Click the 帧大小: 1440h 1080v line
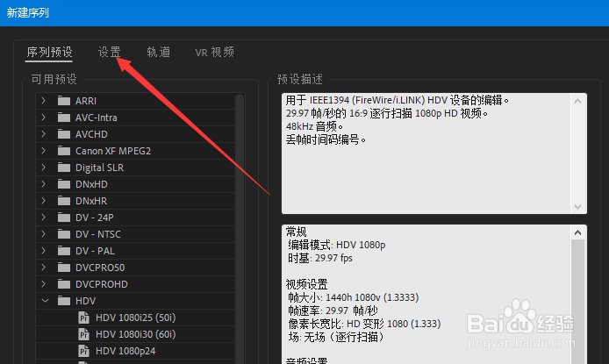Viewport: 609px width, 364px height. [354, 297]
